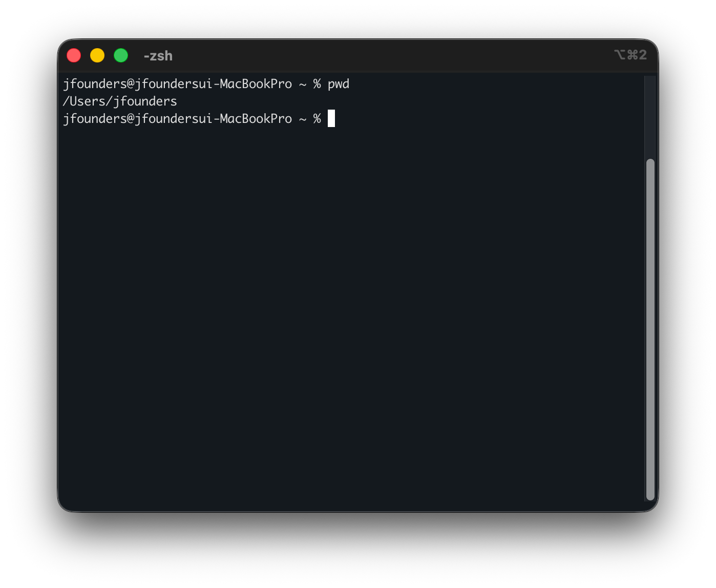The width and height of the screenshot is (716, 588).
Task: Click the second prompt's jfounders@jfoundersui-MacBookPro text
Action: (177, 119)
